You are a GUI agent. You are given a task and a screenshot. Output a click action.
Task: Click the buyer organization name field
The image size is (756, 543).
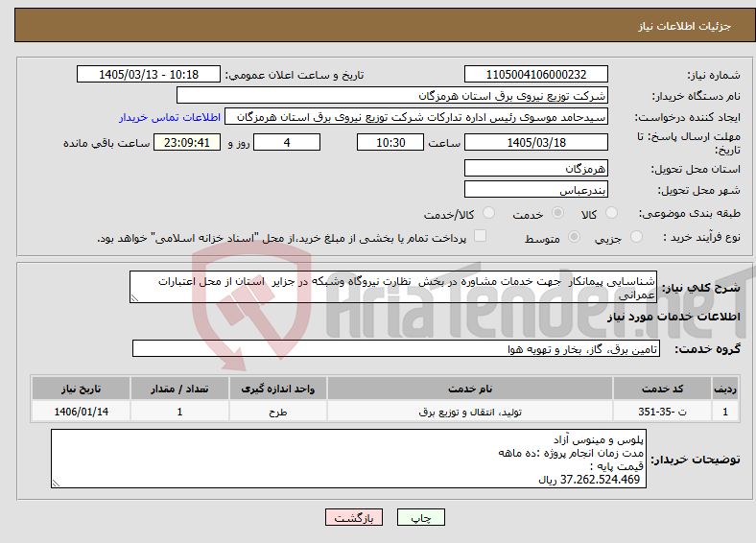click(x=392, y=96)
